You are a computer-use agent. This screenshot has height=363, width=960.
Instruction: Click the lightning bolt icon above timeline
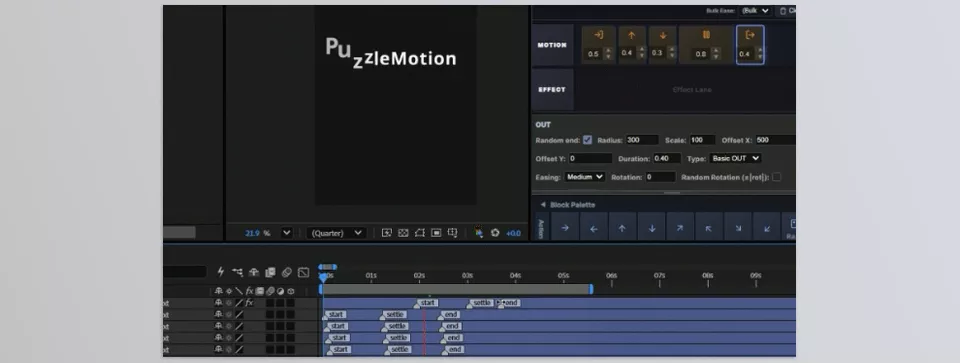pos(221,272)
